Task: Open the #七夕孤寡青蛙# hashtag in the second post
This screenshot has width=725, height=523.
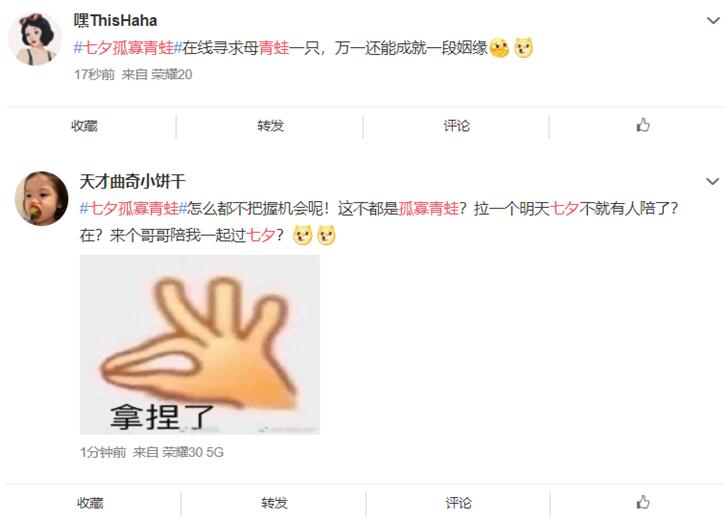Action: [x=134, y=209]
